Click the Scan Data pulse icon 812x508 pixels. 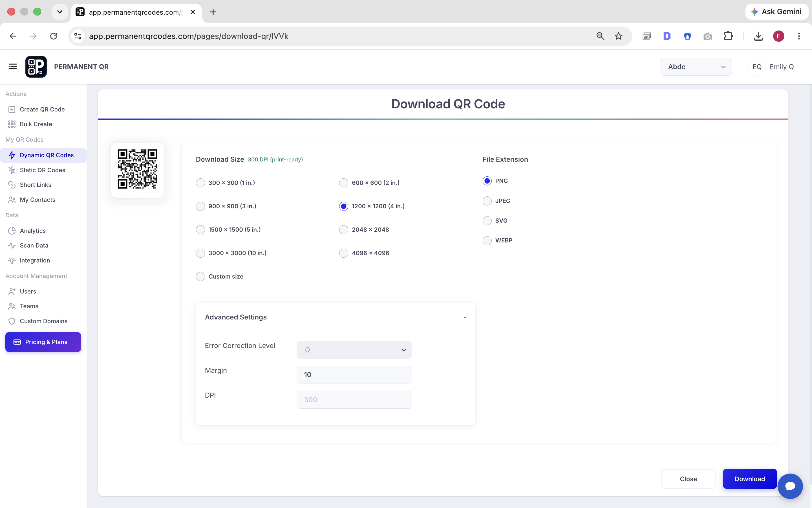point(12,246)
